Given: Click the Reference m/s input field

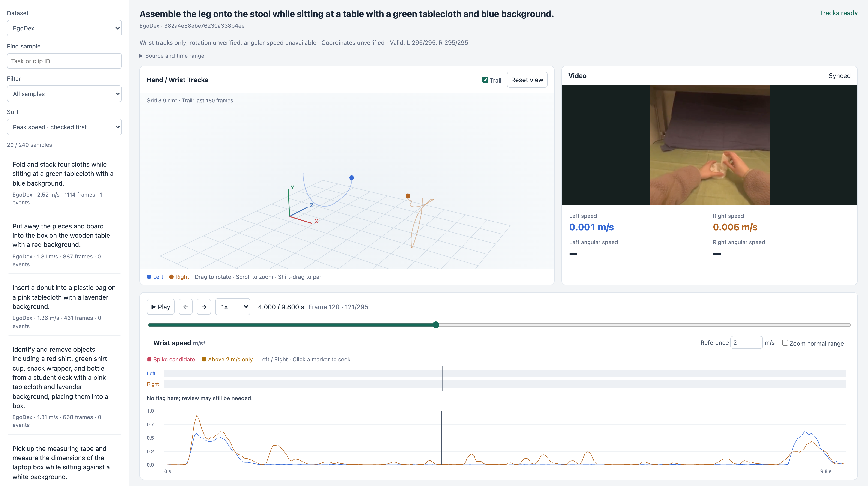Looking at the screenshot, I should tap(746, 342).
